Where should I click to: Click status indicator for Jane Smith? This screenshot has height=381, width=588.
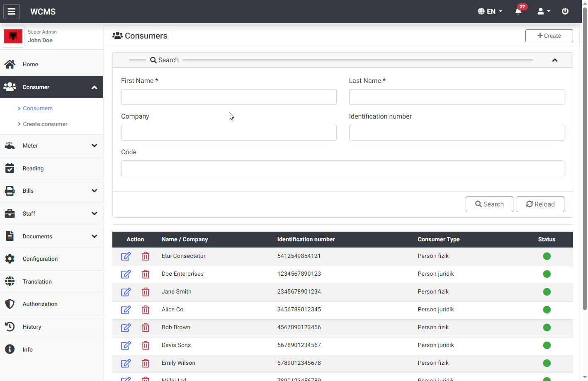click(547, 292)
